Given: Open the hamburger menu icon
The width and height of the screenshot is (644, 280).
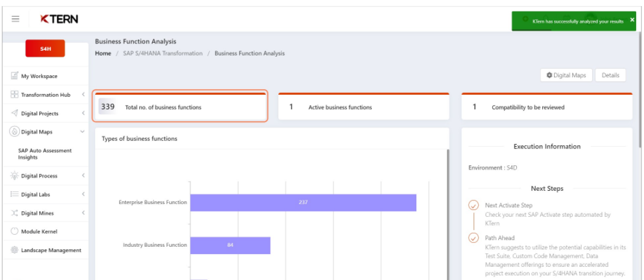Looking at the screenshot, I should tap(15, 19).
